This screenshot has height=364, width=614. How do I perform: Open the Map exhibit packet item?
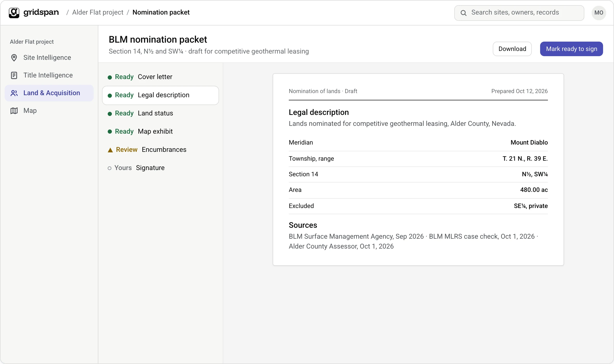pos(161,132)
